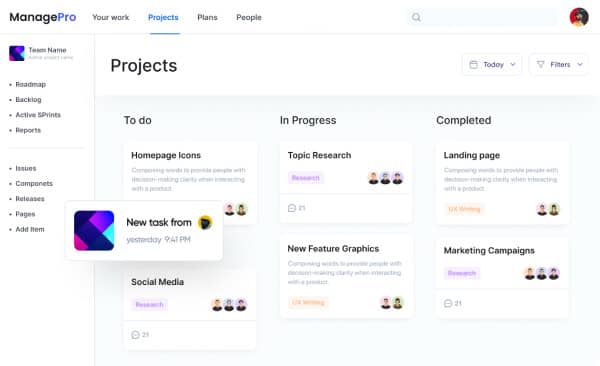This screenshot has width=600, height=366.
Task: Expand the Filters dropdown chevron
Action: point(580,64)
